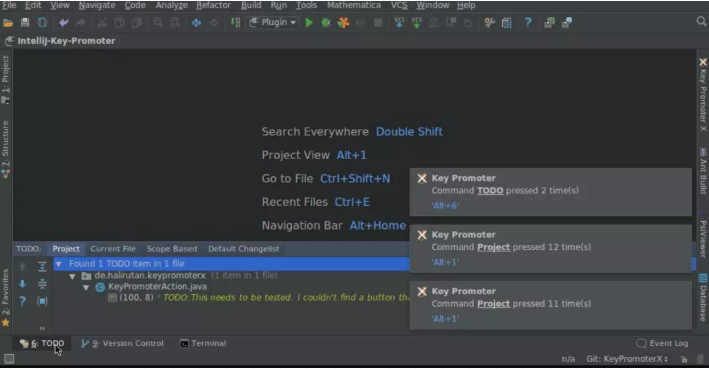Open the Plugin run configuration dropdown

pyautogui.click(x=273, y=23)
